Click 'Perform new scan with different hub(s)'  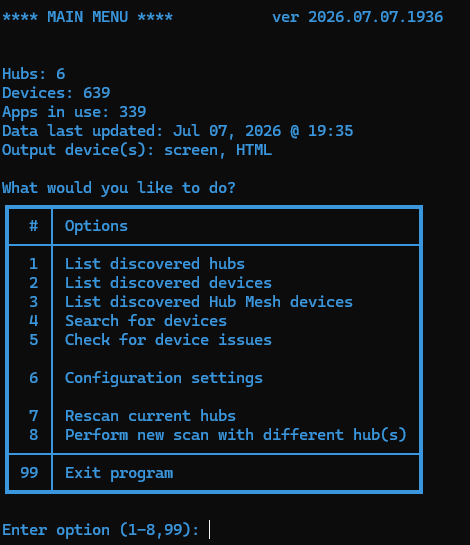point(236,435)
